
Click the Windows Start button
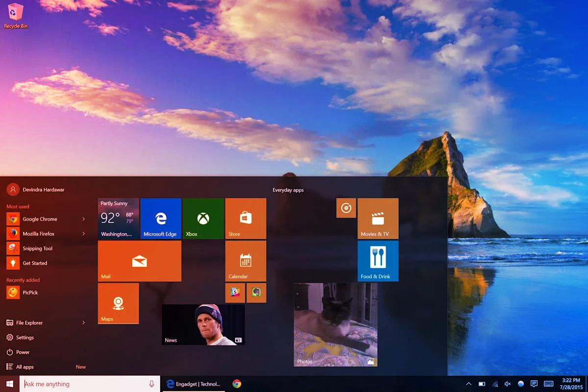tap(9, 384)
